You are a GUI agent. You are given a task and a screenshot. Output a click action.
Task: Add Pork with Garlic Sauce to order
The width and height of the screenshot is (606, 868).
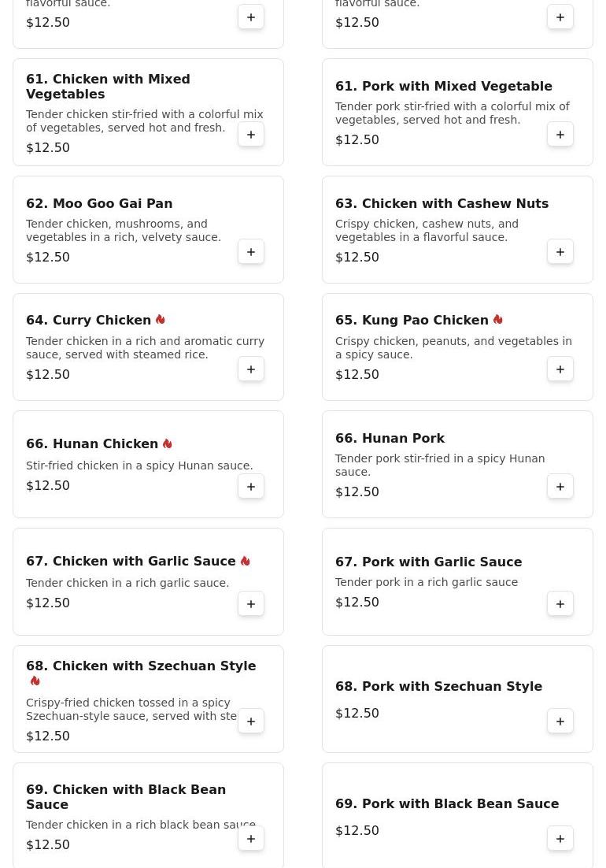(x=560, y=604)
